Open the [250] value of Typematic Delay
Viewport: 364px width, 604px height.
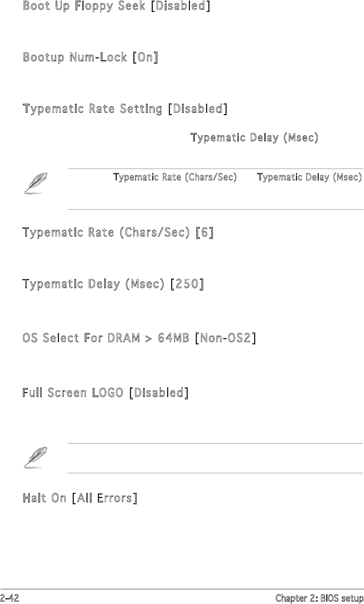pyautogui.click(x=187, y=284)
